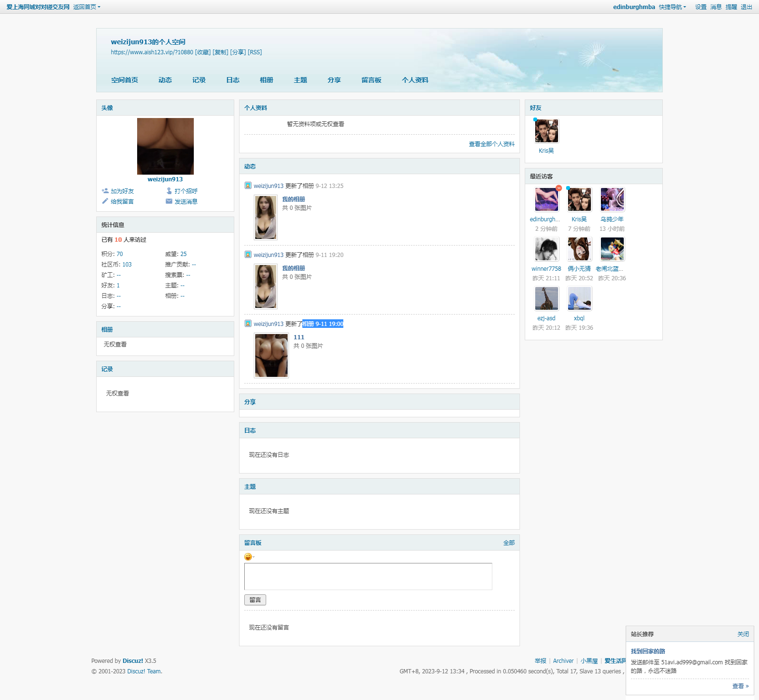Open the 日志 tab in the navigation

233,80
